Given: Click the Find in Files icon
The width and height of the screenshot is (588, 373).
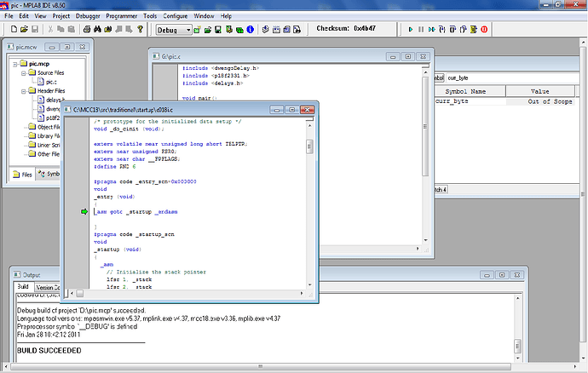Looking at the screenshot, I should click(108, 29).
